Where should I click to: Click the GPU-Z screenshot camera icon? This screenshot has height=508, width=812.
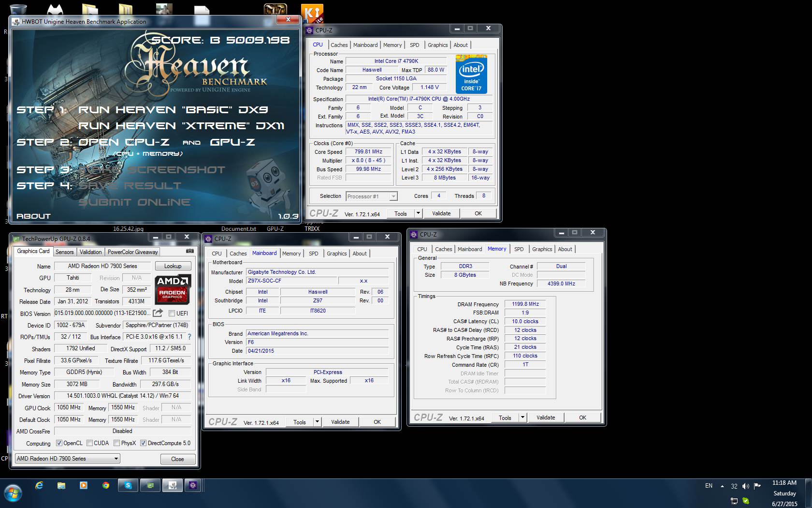(x=190, y=251)
